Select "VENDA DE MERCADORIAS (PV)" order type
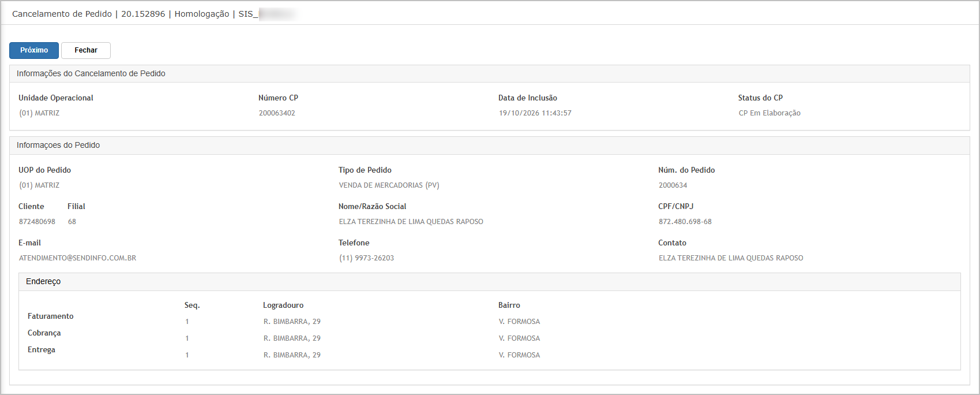980x395 pixels. [389, 185]
